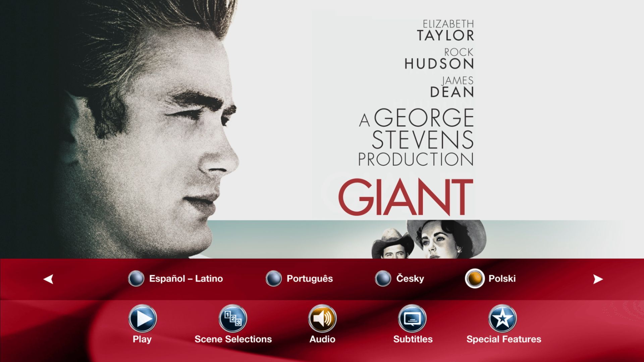Open the Scene Selections numbered-frames icon
This screenshot has width=644, height=362.
tap(233, 318)
